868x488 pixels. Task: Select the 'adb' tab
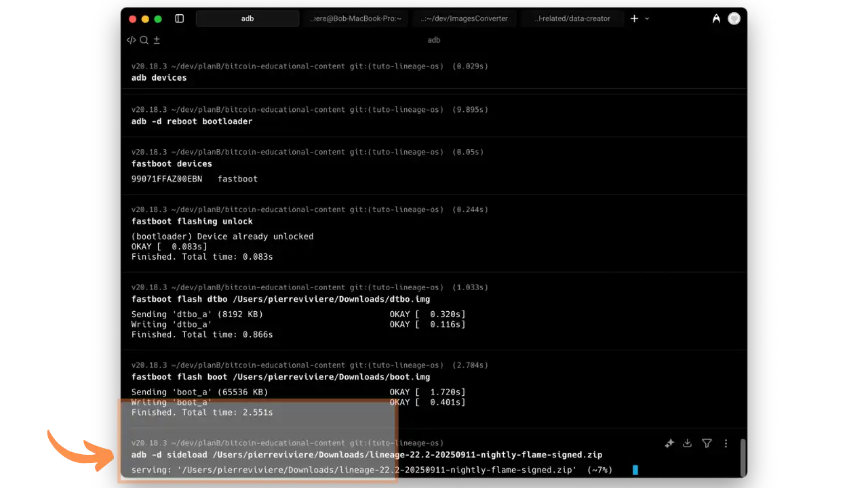(x=248, y=19)
